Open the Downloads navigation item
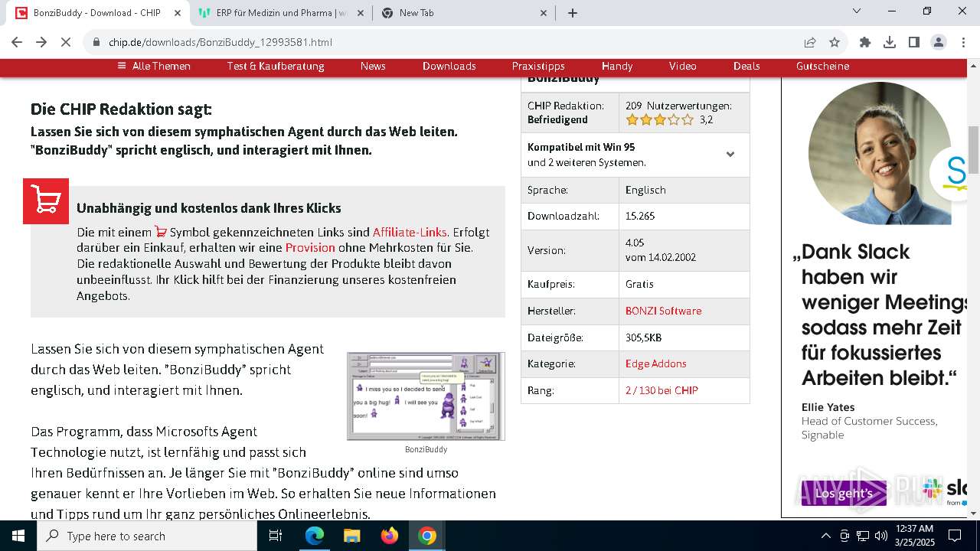980x551 pixels. [449, 66]
